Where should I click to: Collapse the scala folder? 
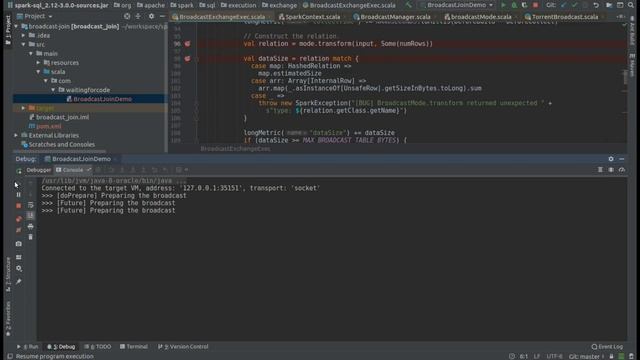[38, 72]
